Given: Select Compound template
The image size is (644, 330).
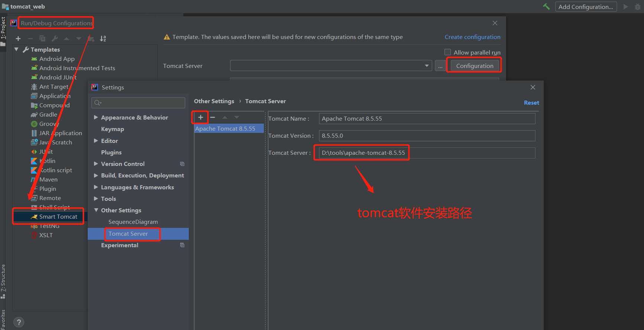Looking at the screenshot, I should click(x=54, y=105).
